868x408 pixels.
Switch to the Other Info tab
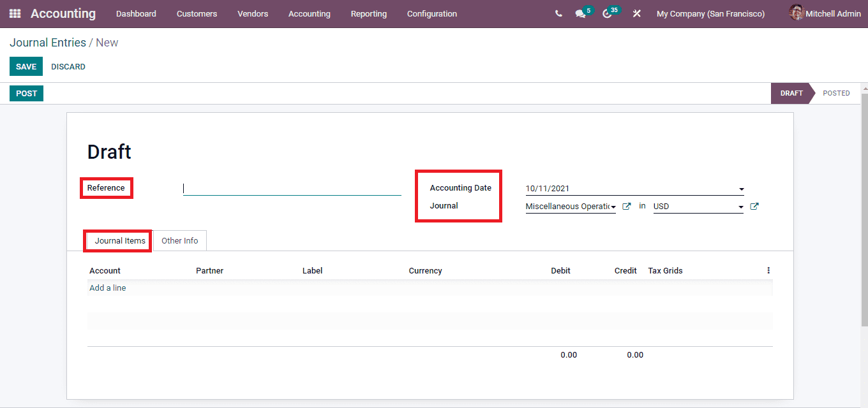[x=179, y=240]
